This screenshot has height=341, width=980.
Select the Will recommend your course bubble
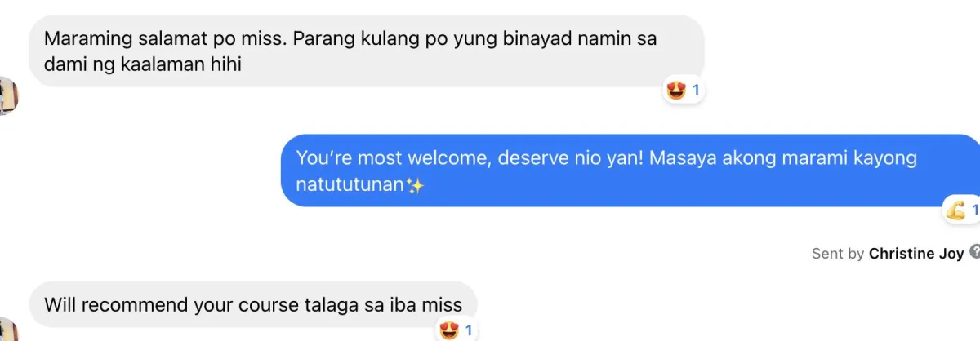click(253, 305)
